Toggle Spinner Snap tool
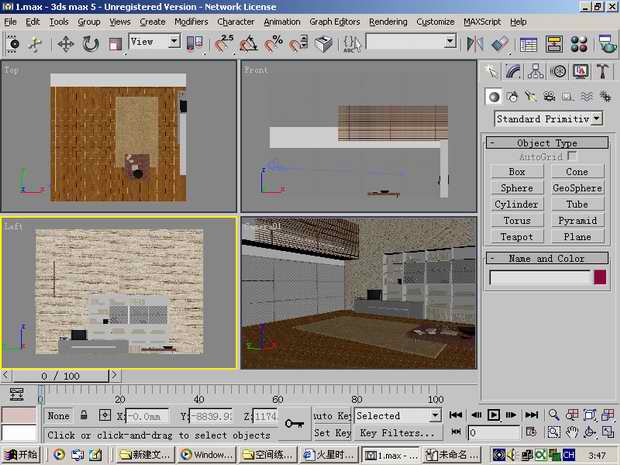 click(x=298, y=43)
